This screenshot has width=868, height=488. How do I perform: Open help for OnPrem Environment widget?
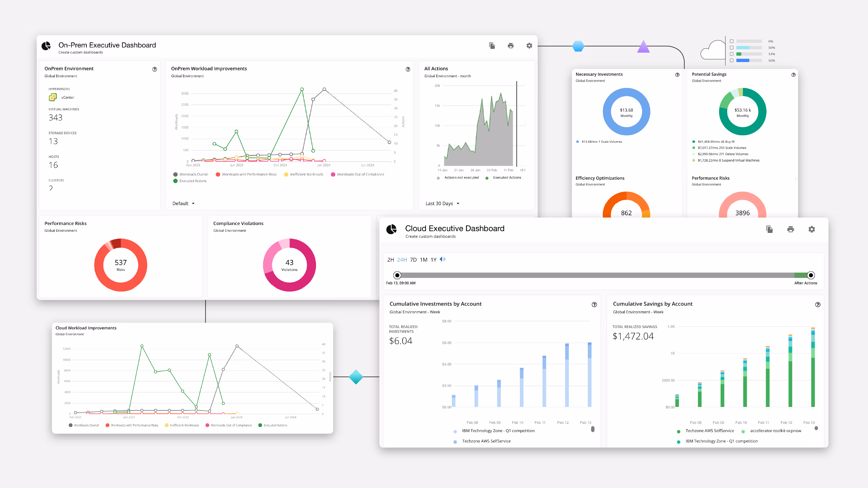pos(155,69)
